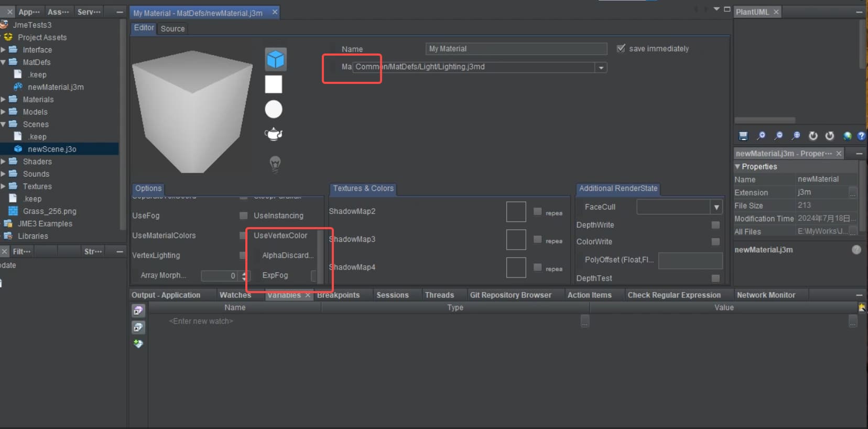This screenshot has height=429, width=868.
Task: Rotate PlantUML diagram right
Action: (830, 136)
